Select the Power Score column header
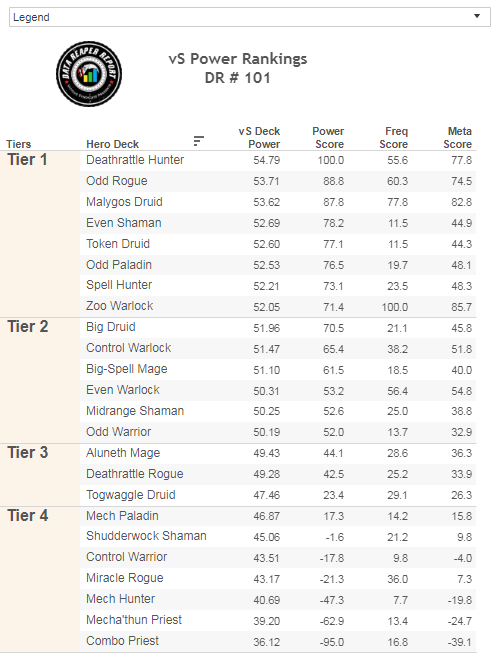499x657 pixels. [328, 137]
